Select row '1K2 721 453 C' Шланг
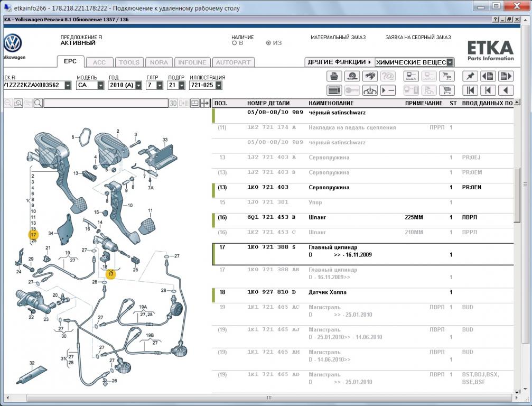Image resolution: width=532 pixels, height=406 pixels. coord(363,236)
